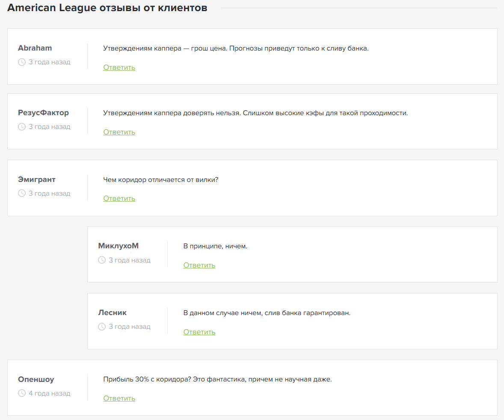Click Ответить below Эмигрант's question

[x=119, y=198]
